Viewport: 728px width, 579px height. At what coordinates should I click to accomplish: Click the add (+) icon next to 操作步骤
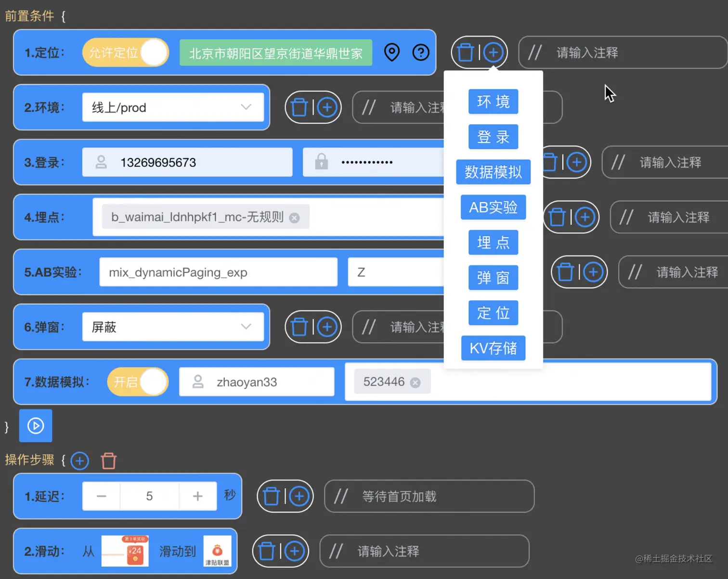coord(79,461)
